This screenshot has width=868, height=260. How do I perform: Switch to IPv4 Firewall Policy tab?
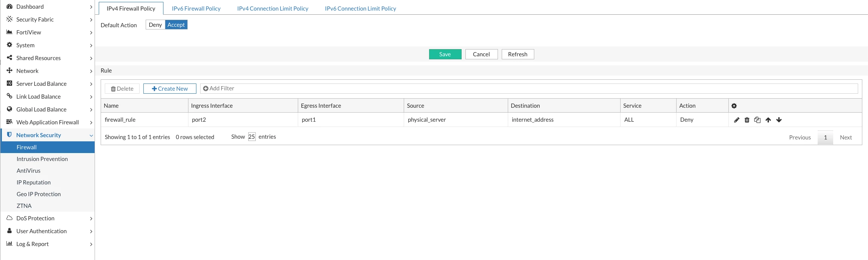pos(131,8)
